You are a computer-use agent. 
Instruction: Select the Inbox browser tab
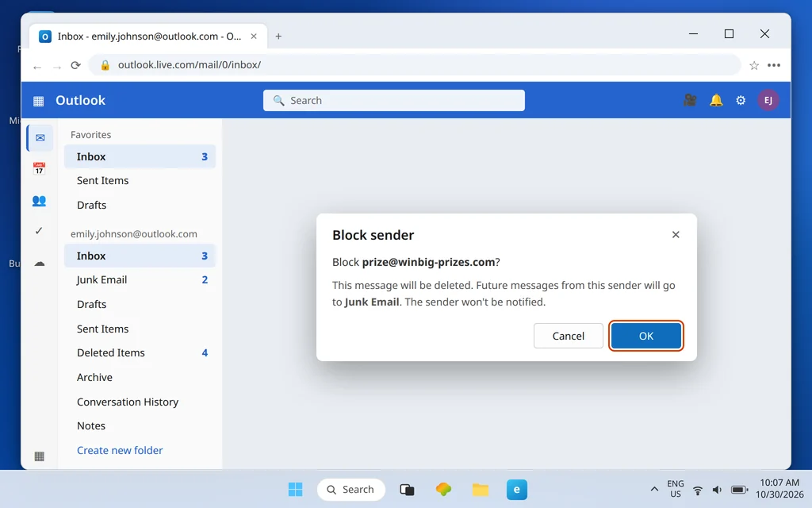pyautogui.click(x=148, y=37)
